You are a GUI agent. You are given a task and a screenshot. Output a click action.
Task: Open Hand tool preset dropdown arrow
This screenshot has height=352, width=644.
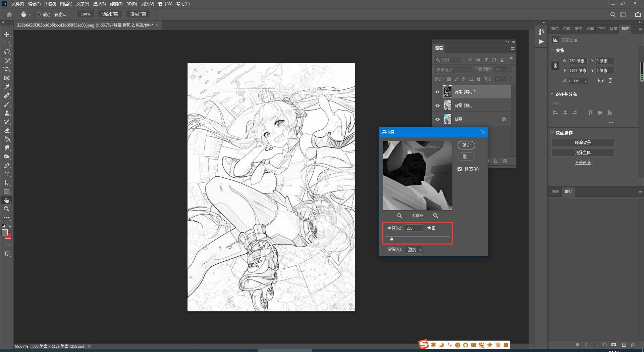(x=30, y=14)
